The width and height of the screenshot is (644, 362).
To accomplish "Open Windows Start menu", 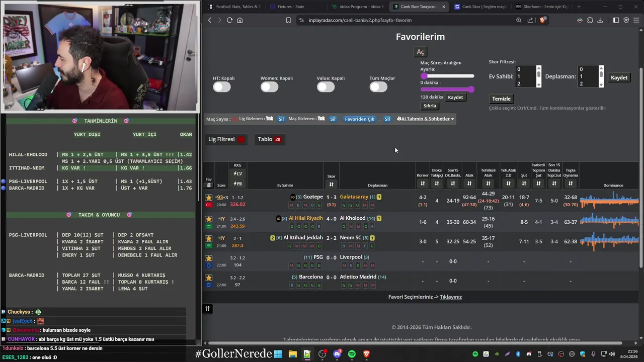I will (x=278, y=354).
